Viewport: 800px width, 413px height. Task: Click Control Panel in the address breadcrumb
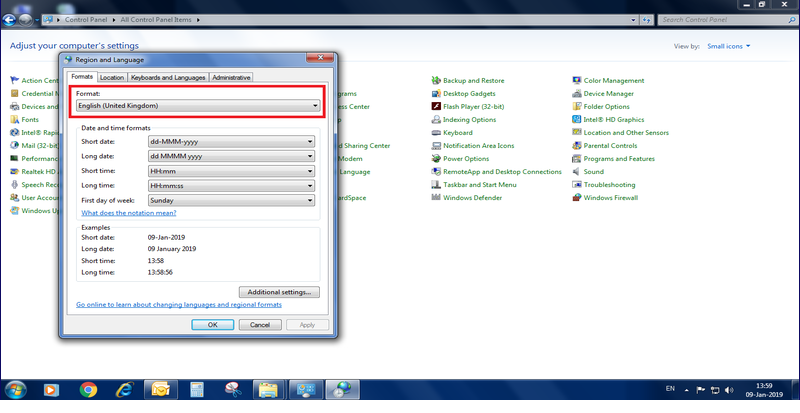click(x=86, y=20)
